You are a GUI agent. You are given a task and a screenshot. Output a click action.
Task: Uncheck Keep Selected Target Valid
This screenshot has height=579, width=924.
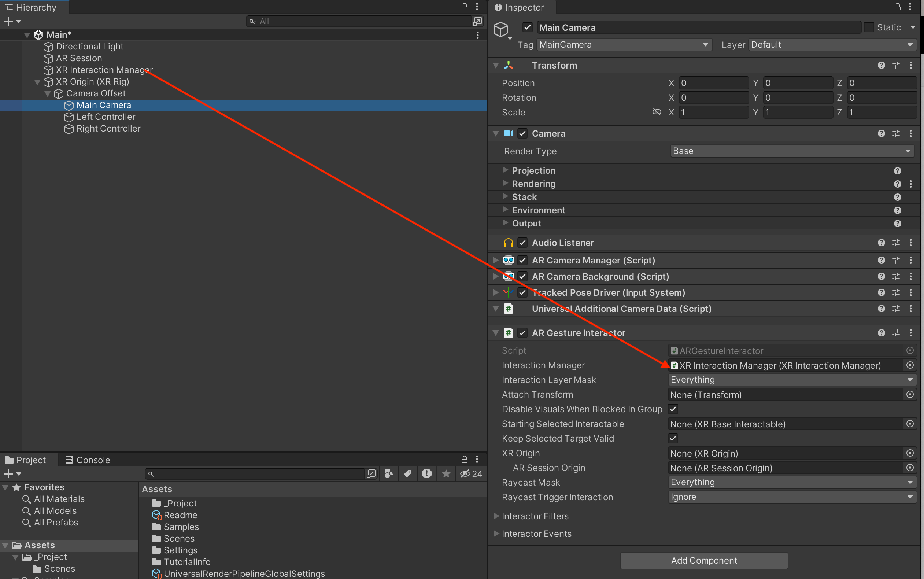click(673, 438)
